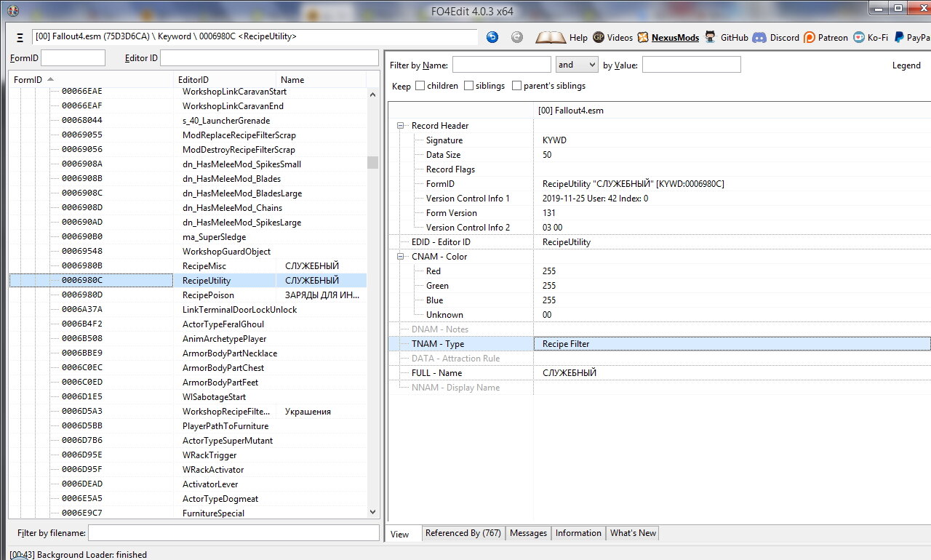This screenshot has height=560, width=931.
Task: Open the hamburger main menu icon
Action: (19, 37)
